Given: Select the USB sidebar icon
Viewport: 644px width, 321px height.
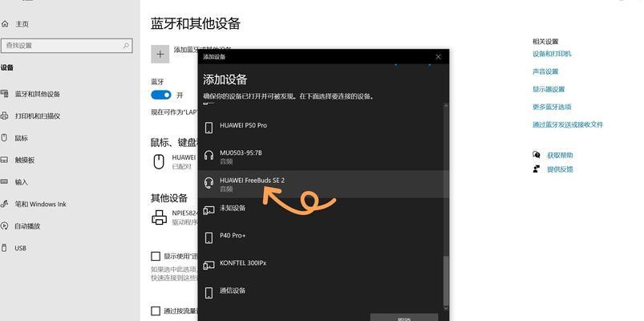Looking at the screenshot, I should [x=5, y=248].
